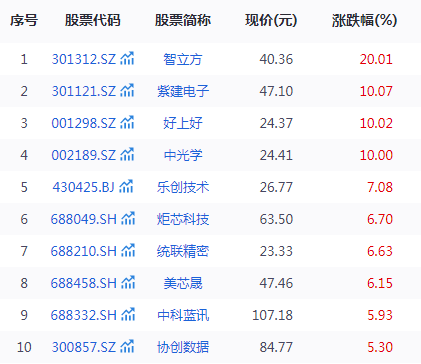Open stock name link 紫建电子
The height and width of the screenshot is (364, 421).
[x=183, y=91]
